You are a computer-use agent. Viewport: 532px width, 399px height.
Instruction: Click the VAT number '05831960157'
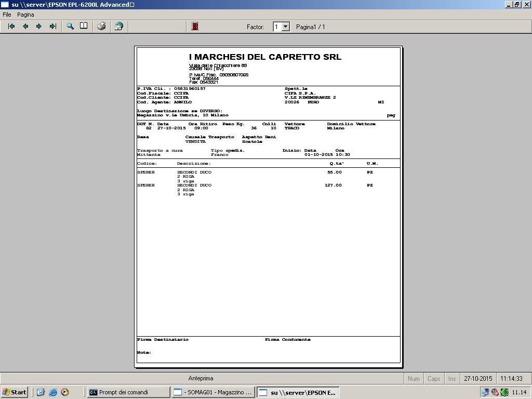coord(190,88)
